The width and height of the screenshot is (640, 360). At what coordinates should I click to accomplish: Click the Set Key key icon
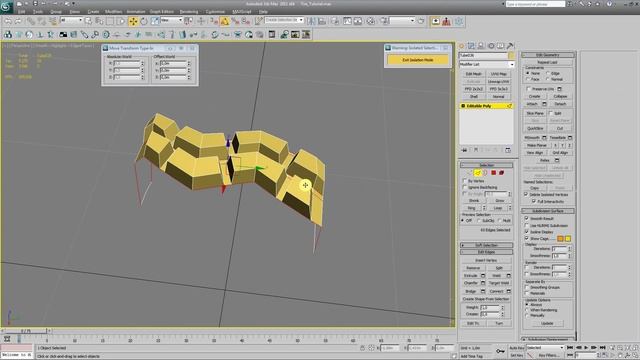500,351
